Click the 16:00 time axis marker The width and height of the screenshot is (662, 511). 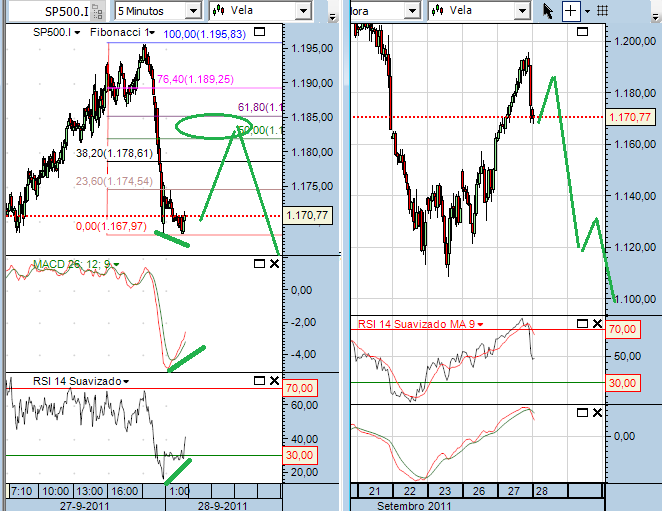tap(125, 491)
